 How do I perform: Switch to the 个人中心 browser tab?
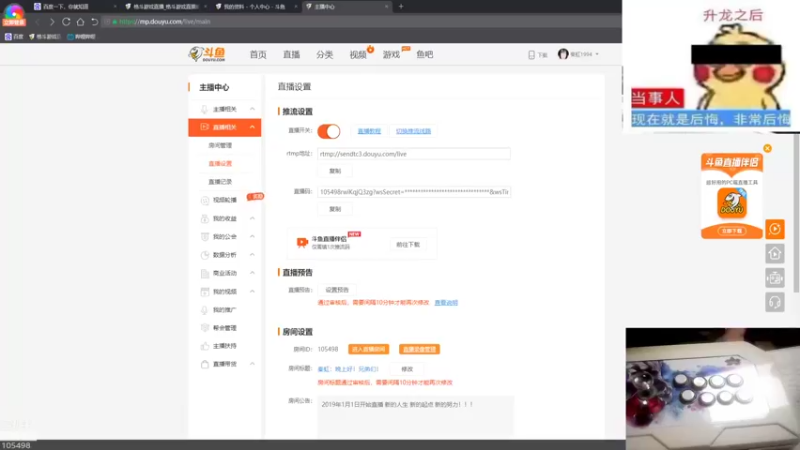(x=255, y=7)
